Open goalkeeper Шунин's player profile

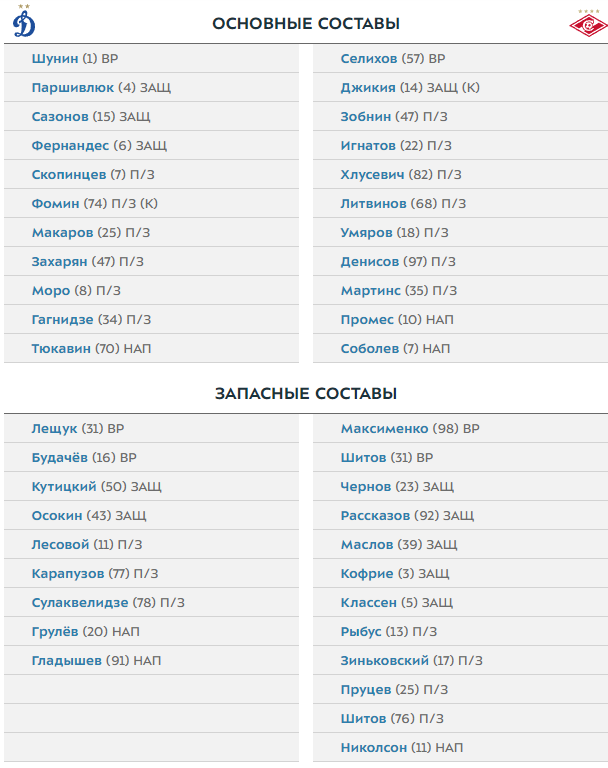click(x=55, y=59)
